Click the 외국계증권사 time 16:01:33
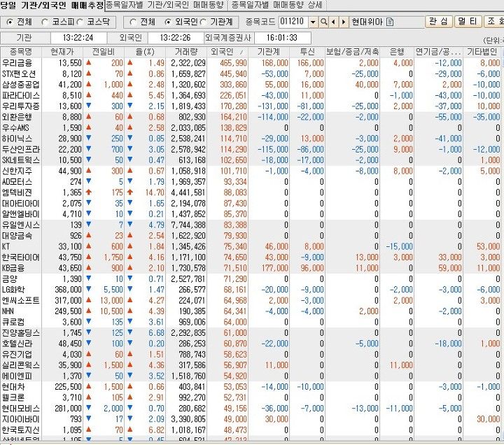This screenshot has width=504, height=445. tap(282, 38)
